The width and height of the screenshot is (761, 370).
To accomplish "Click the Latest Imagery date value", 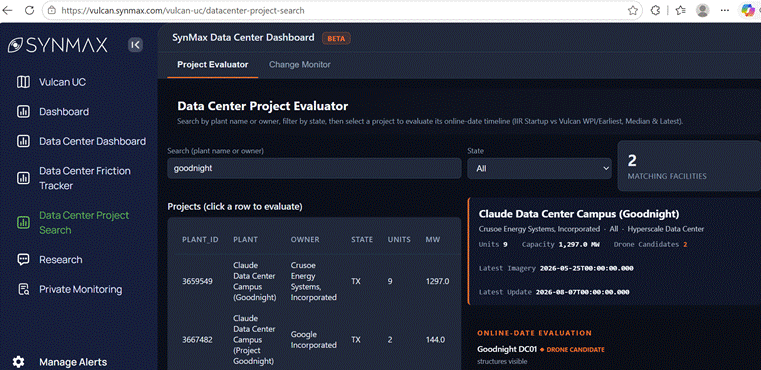I will [x=586, y=268].
